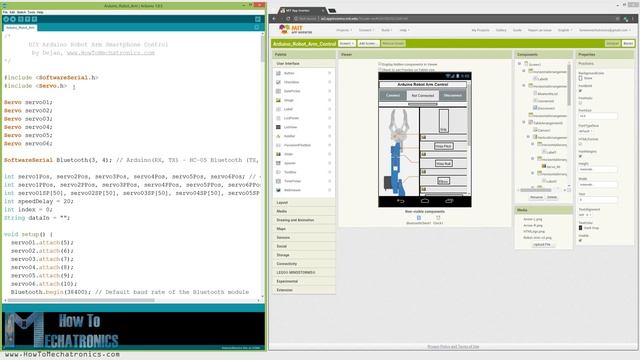Expand the Layout palette section
The width and height of the screenshot is (640, 360).
point(304,202)
